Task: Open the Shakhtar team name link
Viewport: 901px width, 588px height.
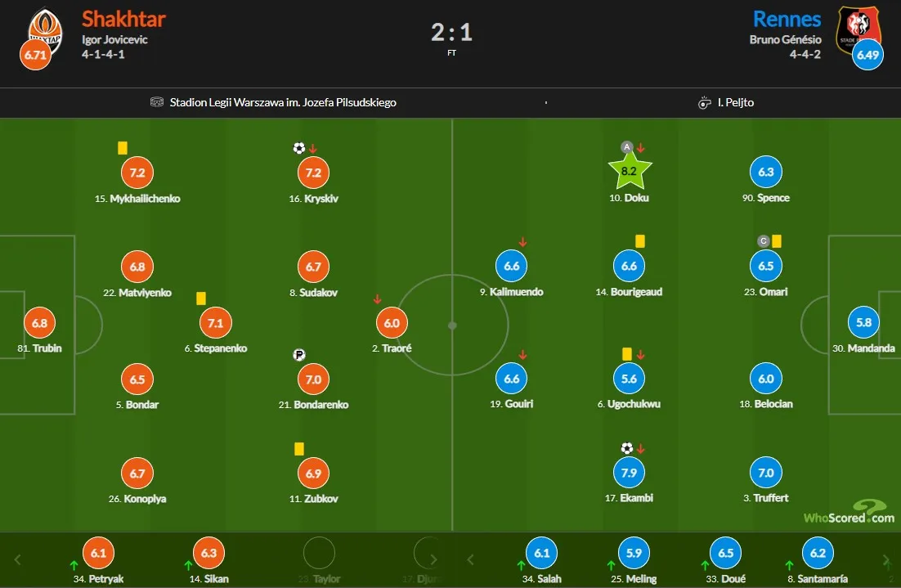Action: click(123, 19)
